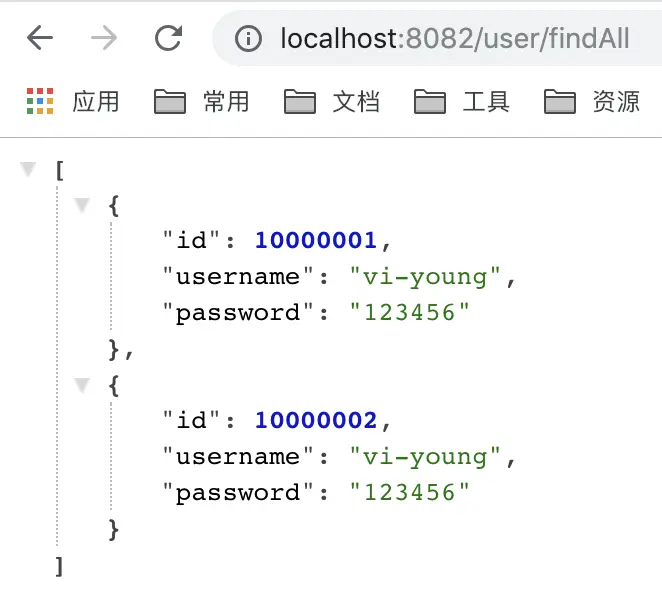Go back to the previous page

click(x=40, y=38)
